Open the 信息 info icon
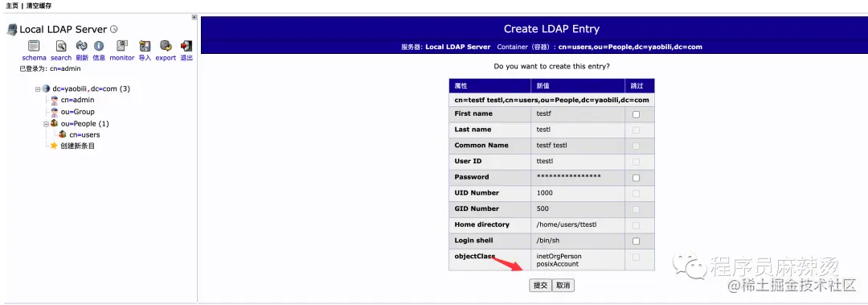Screen dimensions: 868x305 [x=99, y=46]
